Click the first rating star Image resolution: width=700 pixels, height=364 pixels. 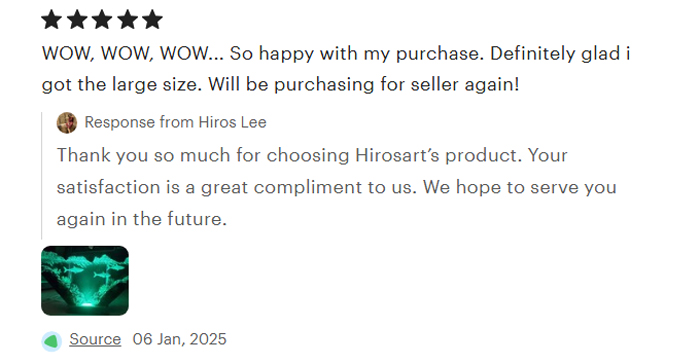point(51,20)
